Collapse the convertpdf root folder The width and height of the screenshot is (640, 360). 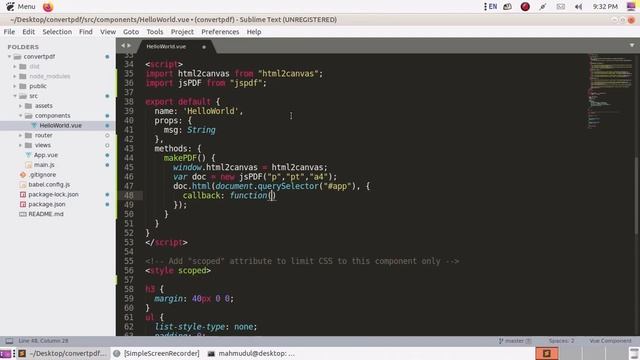pos(9,57)
